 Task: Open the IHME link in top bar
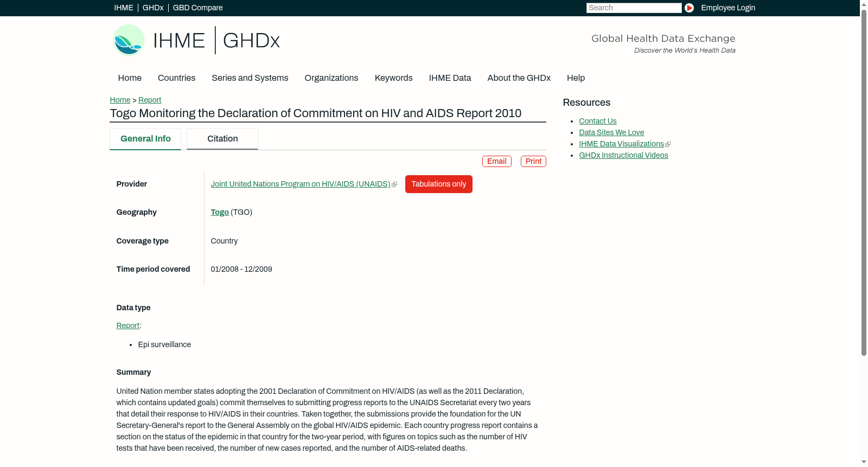[124, 8]
